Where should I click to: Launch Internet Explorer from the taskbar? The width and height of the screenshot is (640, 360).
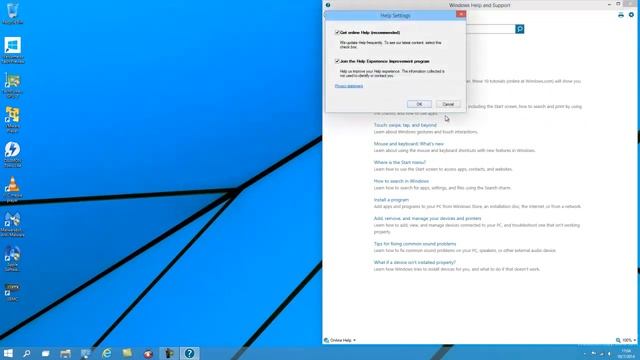click(107, 353)
